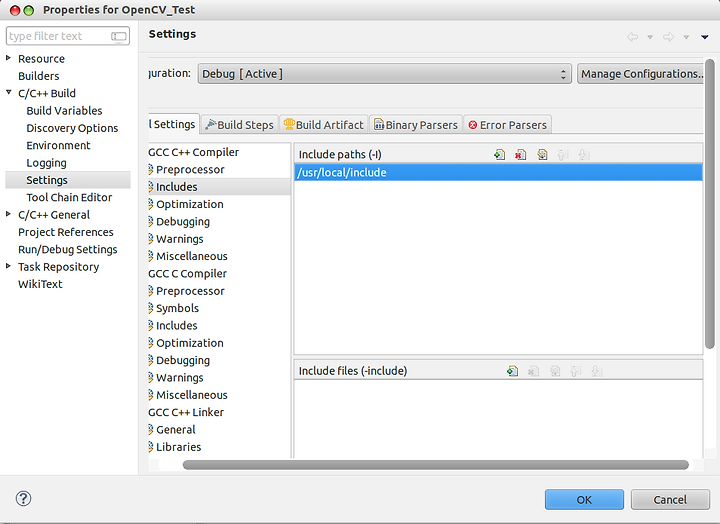Move the selected include path down

click(x=583, y=155)
